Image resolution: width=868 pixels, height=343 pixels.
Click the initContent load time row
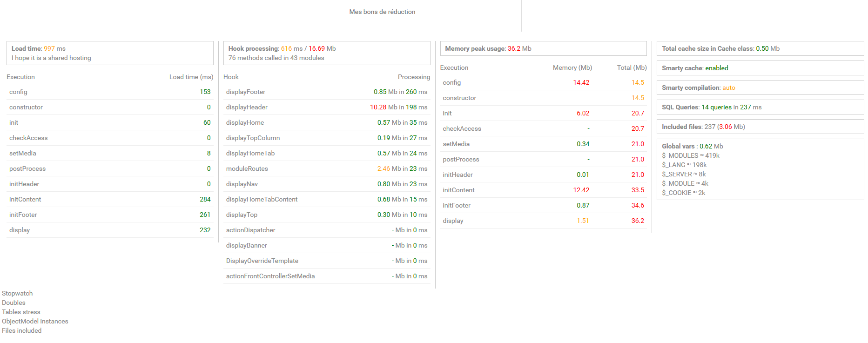click(110, 199)
